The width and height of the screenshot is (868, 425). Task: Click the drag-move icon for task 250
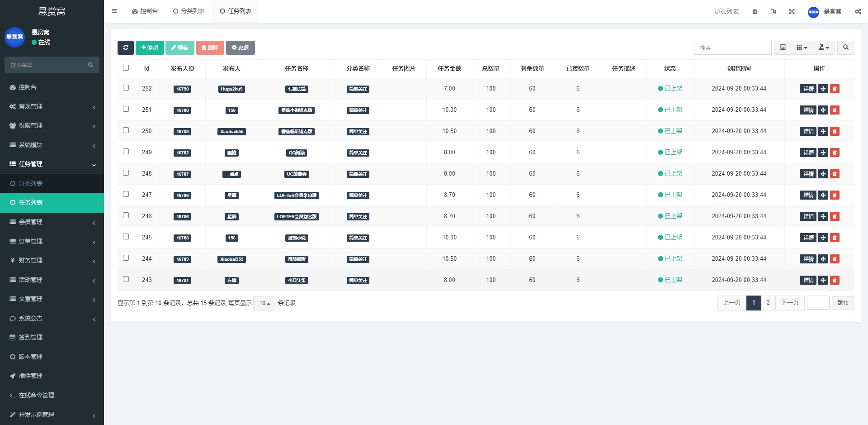coord(823,131)
